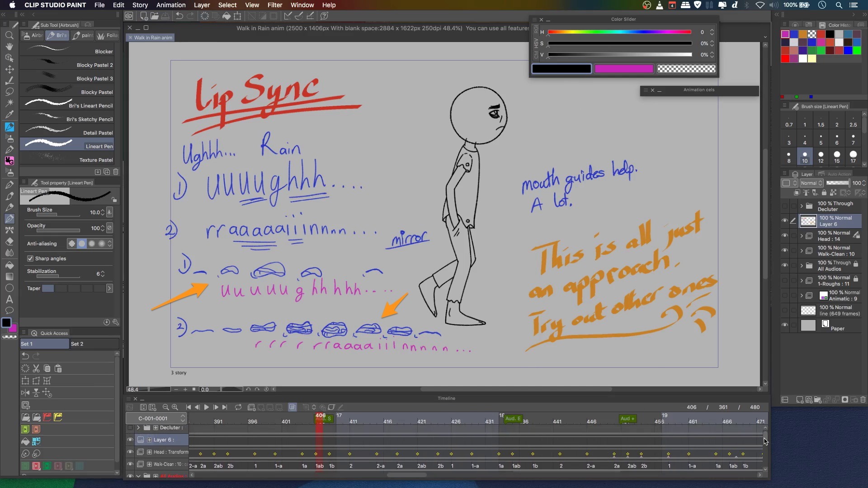Pick brush size 12 preset
868x488 pixels.
[x=821, y=157]
